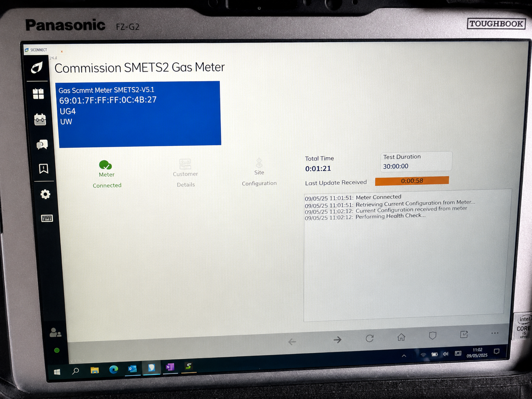Close the SICONNECT tab

(62, 51)
